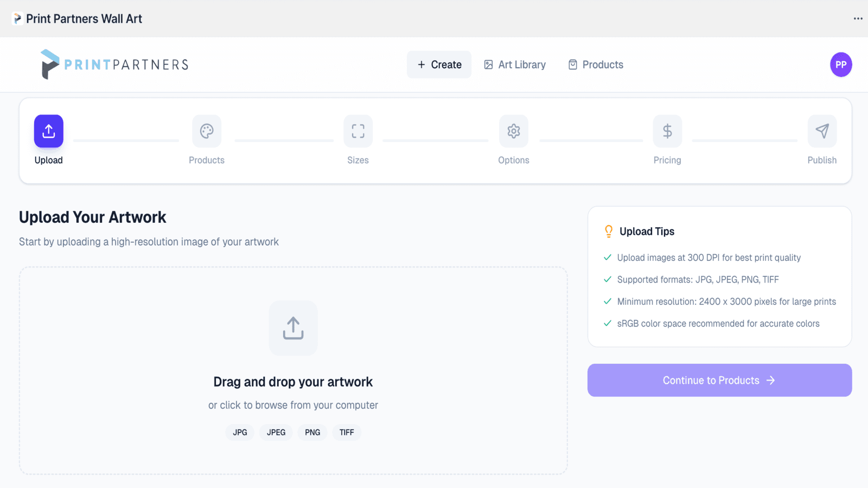This screenshot has height=488, width=868.
Task: Open the Publish paper-plane step icon
Action: pos(822,131)
